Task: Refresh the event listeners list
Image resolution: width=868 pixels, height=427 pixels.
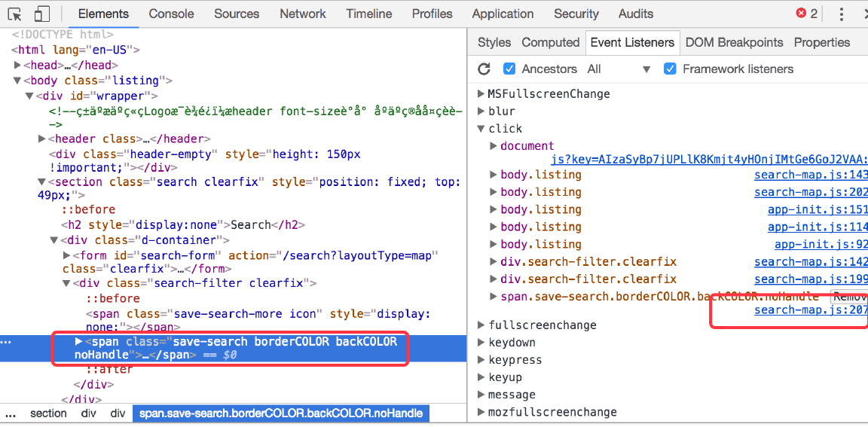Action: click(484, 69)
